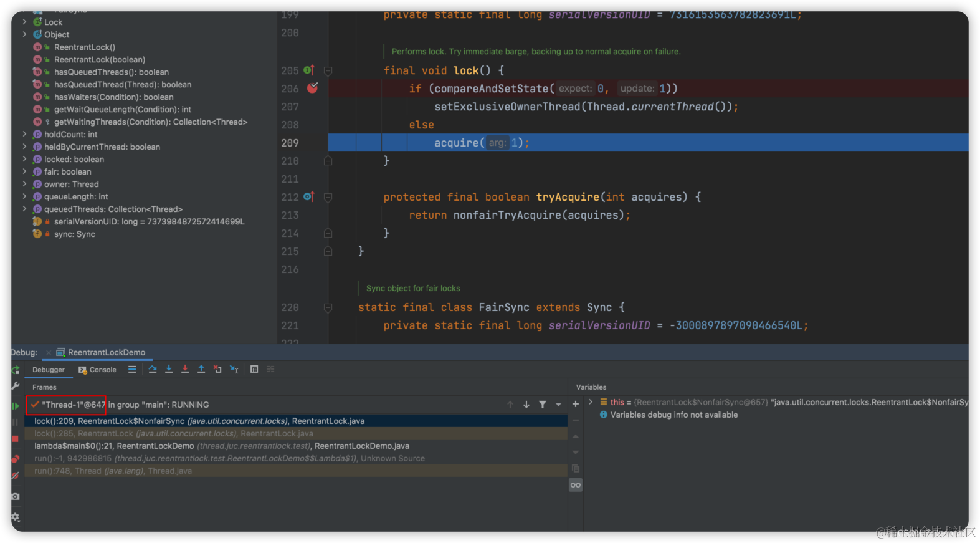Click the Step Out icon
This screenshot has height=543, width=980.
point(201,369)
